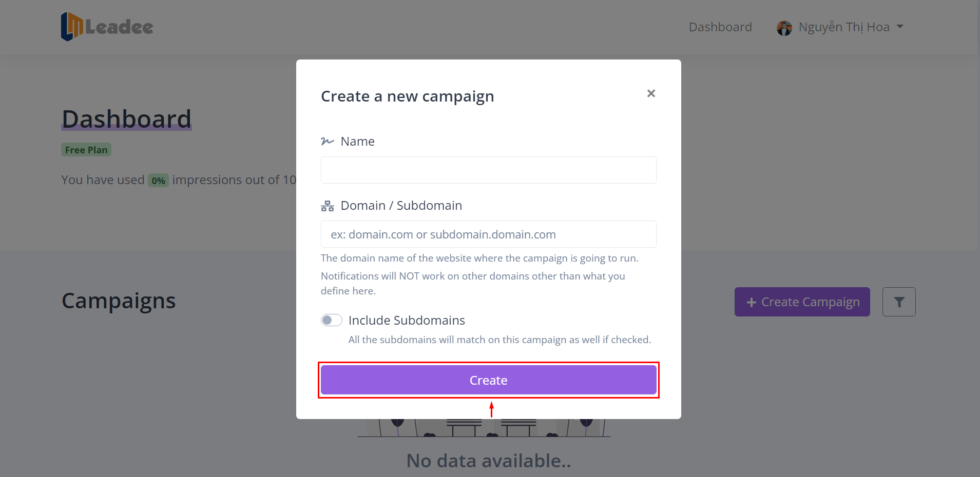This screenshot has width=980, height=477.
Task: Click the Domain network icon
Action: [x=327, y=206]
